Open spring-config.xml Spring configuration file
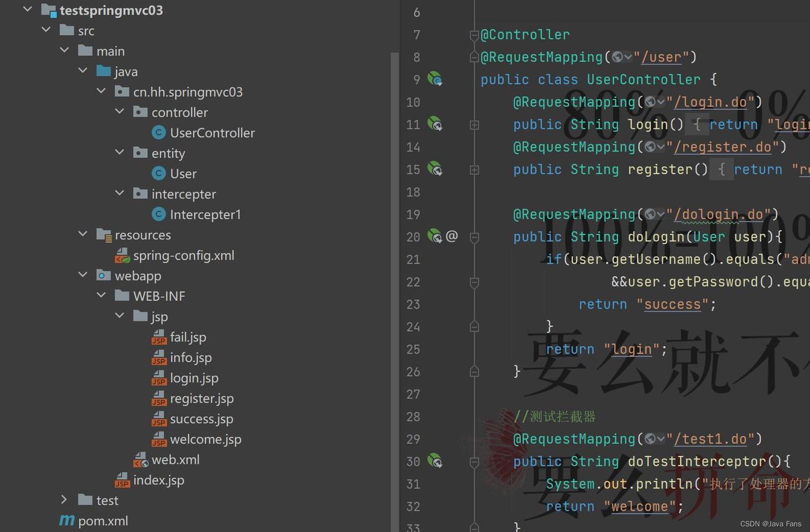Viewport: 810px width, 532px height. [x=183, y=255]
